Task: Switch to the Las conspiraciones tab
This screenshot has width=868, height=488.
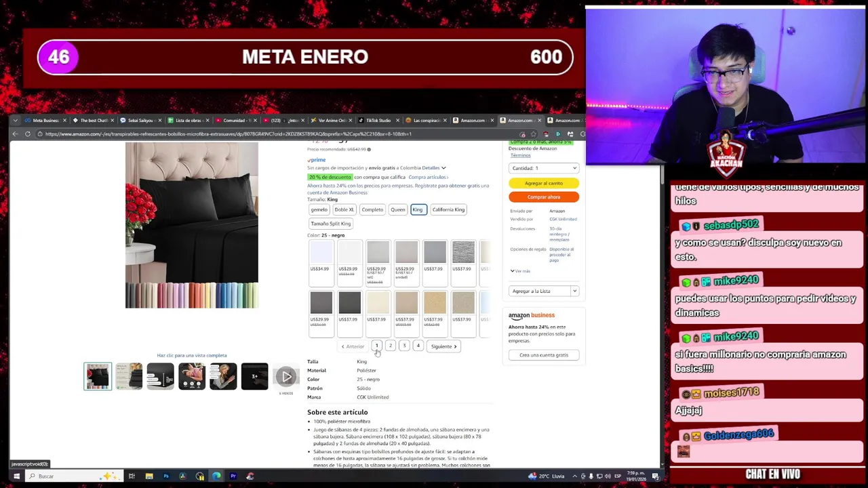Action: [426, 121]
